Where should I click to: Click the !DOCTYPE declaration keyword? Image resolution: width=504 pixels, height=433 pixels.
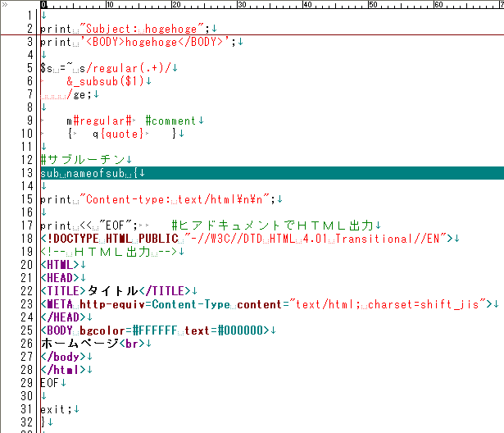[75, 238]
